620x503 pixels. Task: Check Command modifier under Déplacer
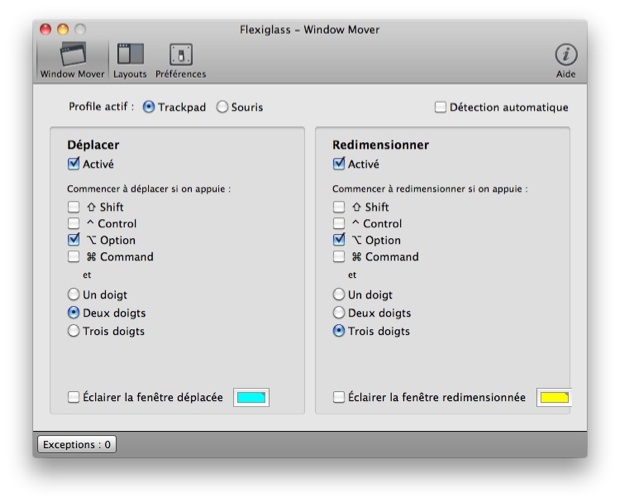[74, 257]
